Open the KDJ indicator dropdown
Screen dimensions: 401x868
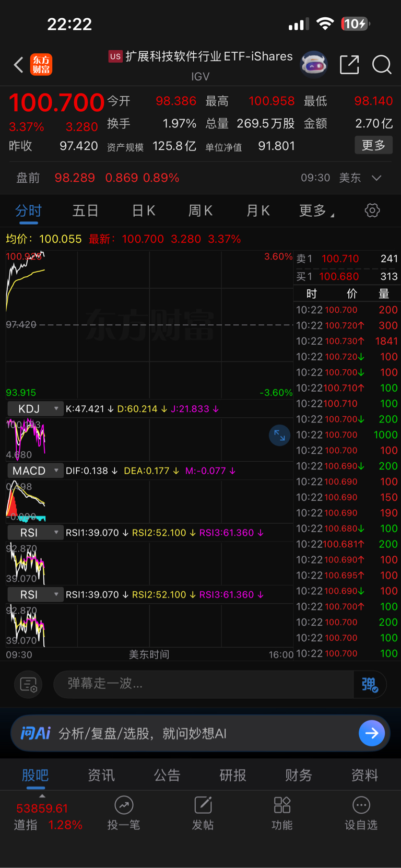pos(34,409)
